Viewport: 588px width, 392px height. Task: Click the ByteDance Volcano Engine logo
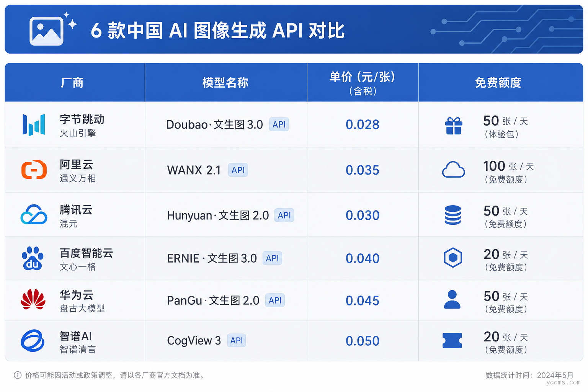click(x=34, y=125)
